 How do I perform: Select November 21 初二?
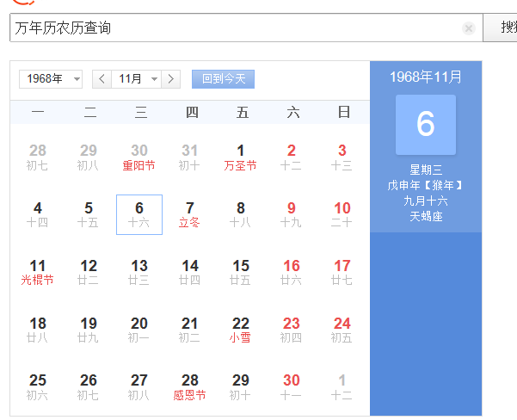(x=190, y=330)
